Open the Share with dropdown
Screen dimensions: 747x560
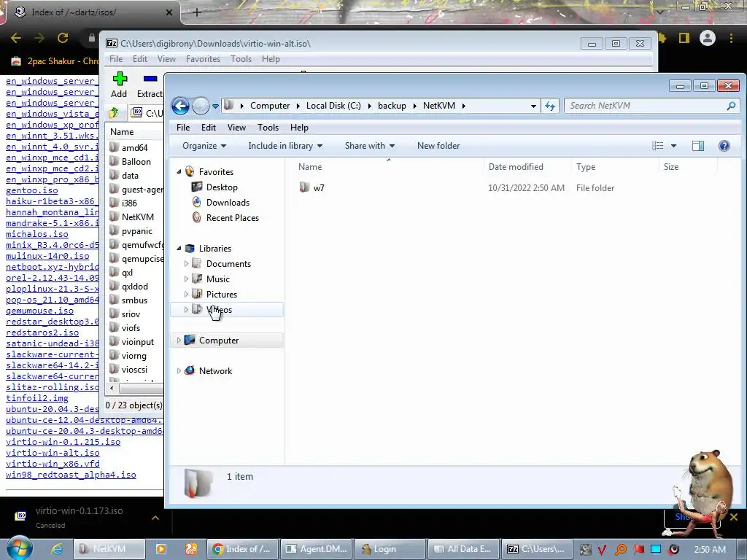pos(370,146)
